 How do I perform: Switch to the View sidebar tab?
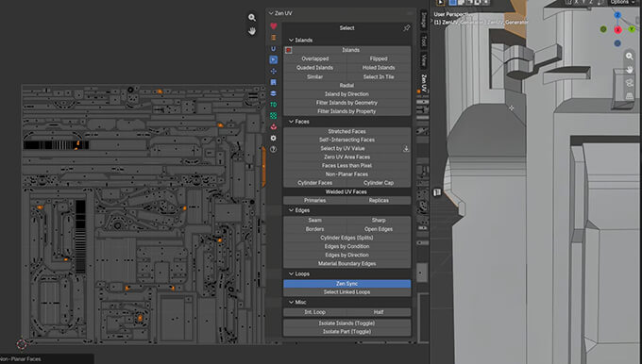(424, 60)
